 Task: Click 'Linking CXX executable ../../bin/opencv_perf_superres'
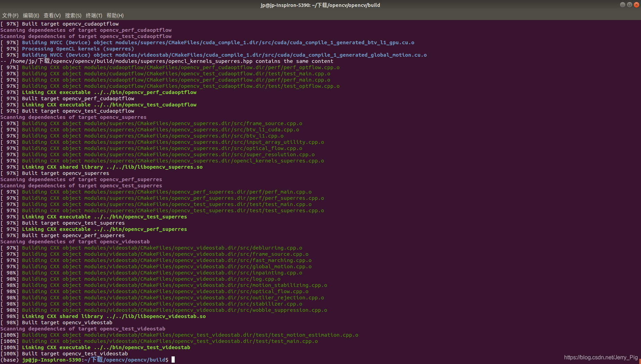pos(93,229)
